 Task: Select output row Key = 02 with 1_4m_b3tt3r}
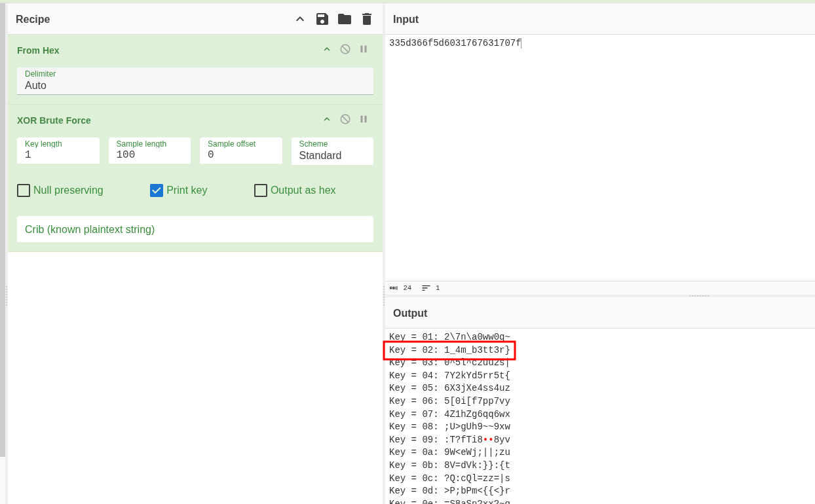click(449, 350)
